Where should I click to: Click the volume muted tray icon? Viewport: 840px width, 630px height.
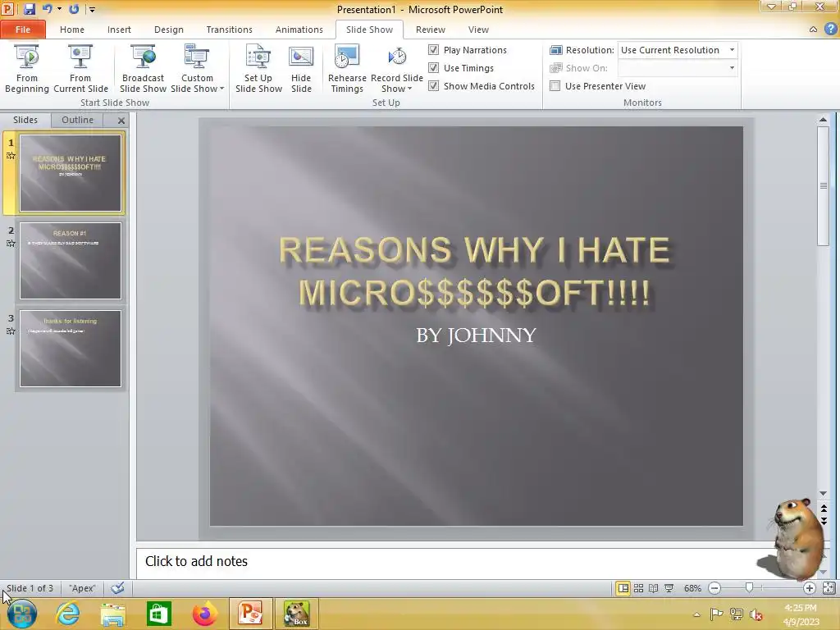(756, 614)
